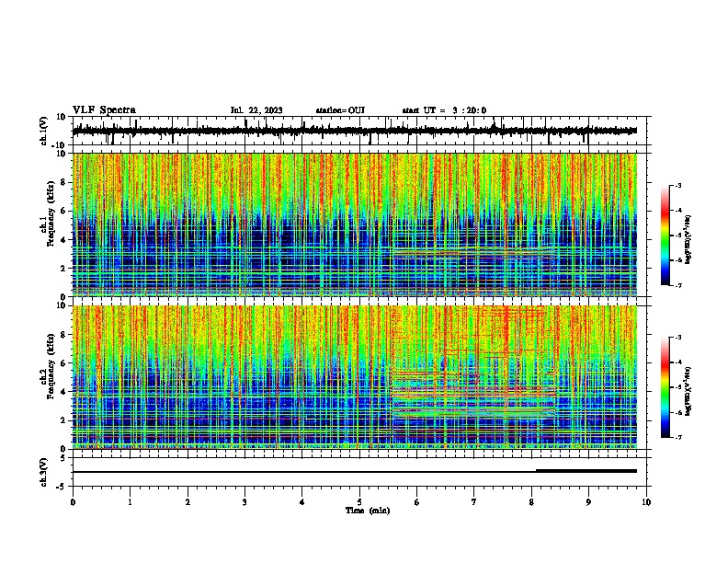
Task: Click the "2" kHz tick on ch.2 frequency axis
Action: click(x=64, y=420)
